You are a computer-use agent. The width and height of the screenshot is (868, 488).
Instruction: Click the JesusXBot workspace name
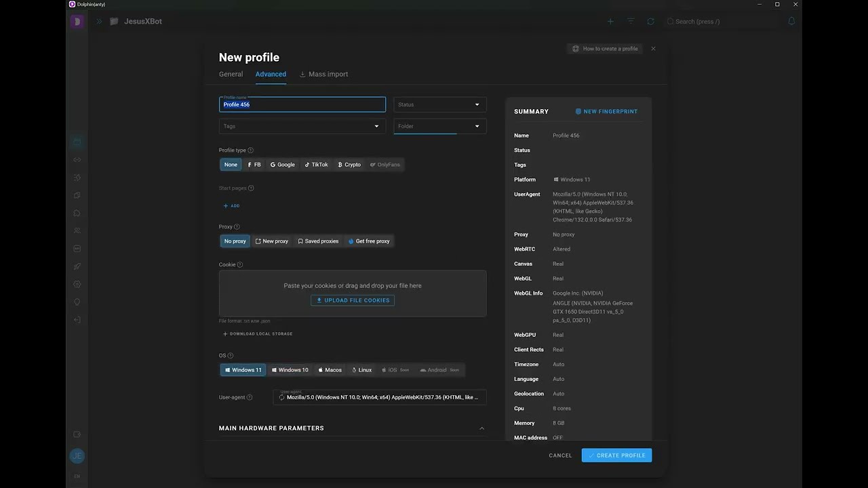pos(143,22)
